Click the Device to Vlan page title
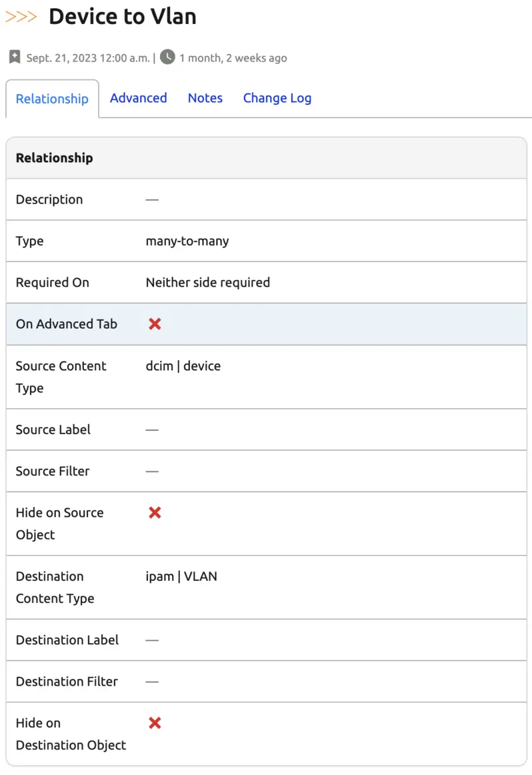 pyautogui.click(x=123, y=17)
